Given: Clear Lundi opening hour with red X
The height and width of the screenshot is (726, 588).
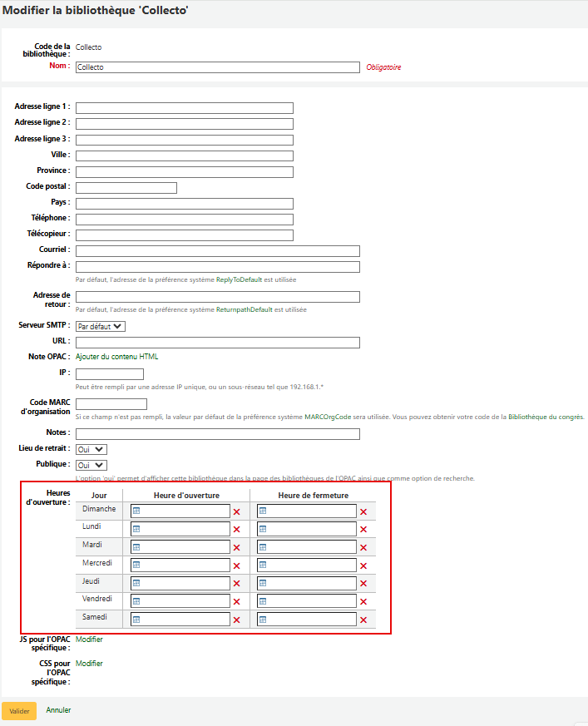Looking at the screenshot, I should [236, 529].
